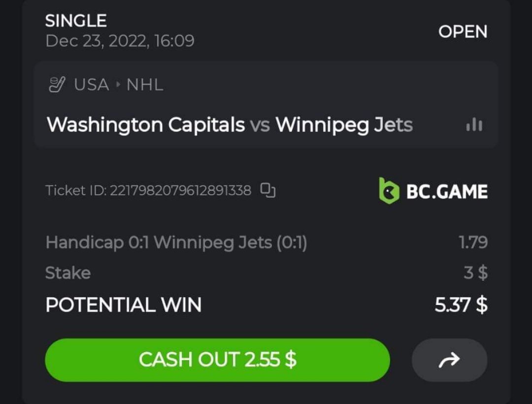Click the BC.GAME logo

pyautogui.click(x=433, y=191)
